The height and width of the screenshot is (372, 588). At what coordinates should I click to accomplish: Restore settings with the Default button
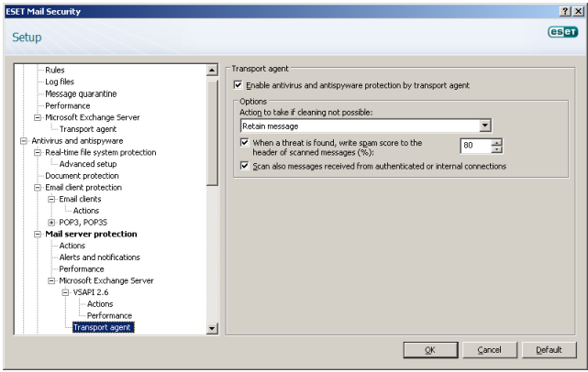tap(549, 350)
